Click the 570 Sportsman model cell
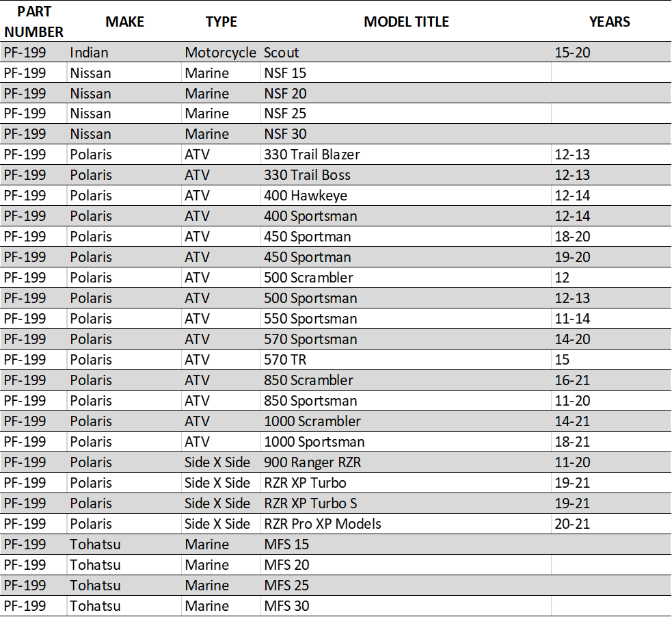 [406, 339]
